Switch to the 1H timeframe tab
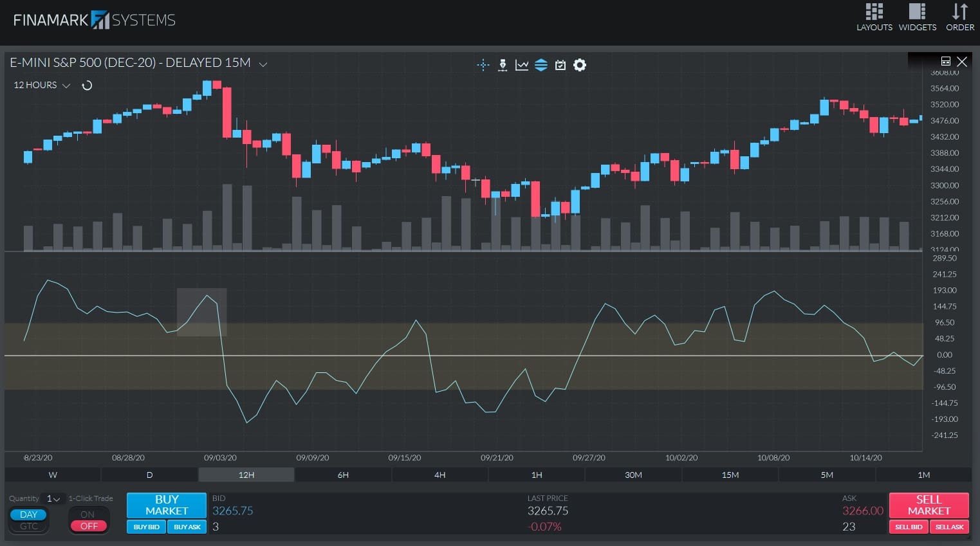Image resolution: width=980 pixels, height=546 pixels. point(536,475)
